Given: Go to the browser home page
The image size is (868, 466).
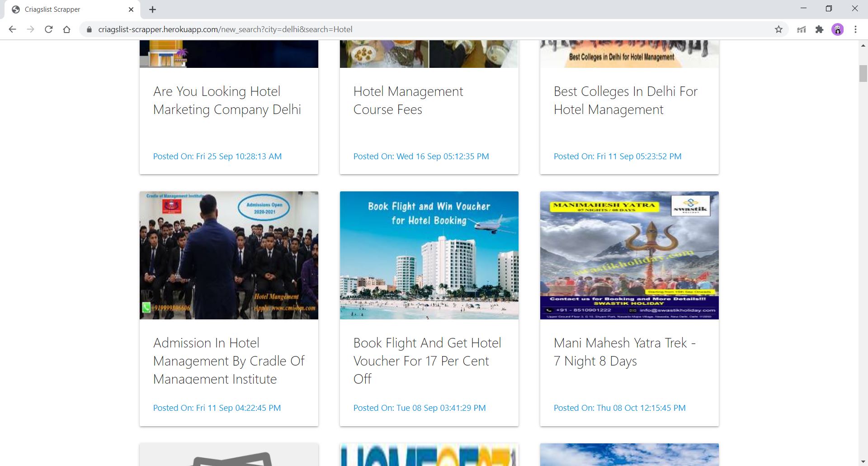Looking at the screenshot, I should (x=66, y=29).
